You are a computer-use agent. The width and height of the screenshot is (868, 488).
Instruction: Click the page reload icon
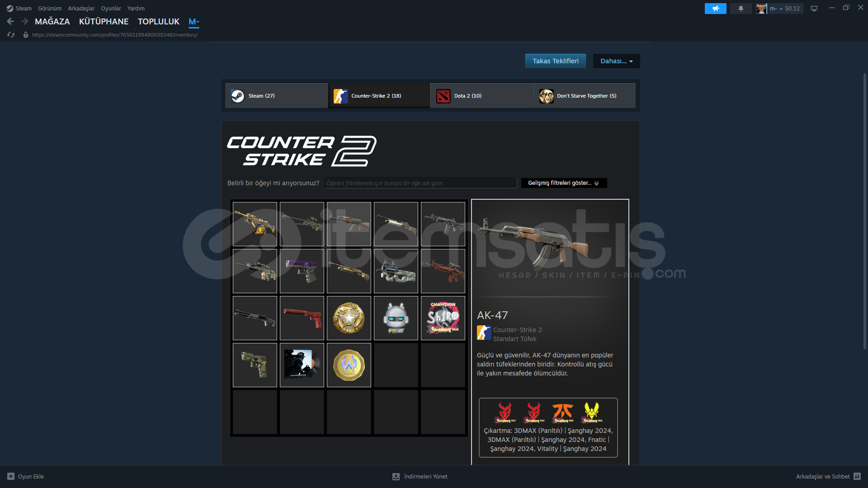click(11, 35)
